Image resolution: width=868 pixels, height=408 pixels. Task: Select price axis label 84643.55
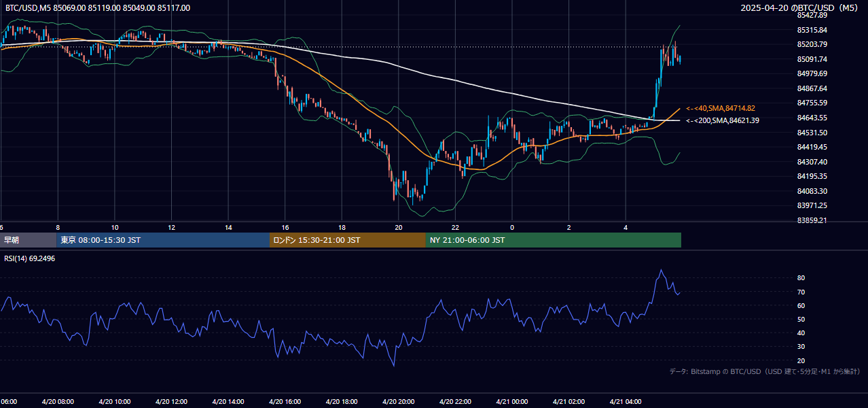(x=812, y=118)
